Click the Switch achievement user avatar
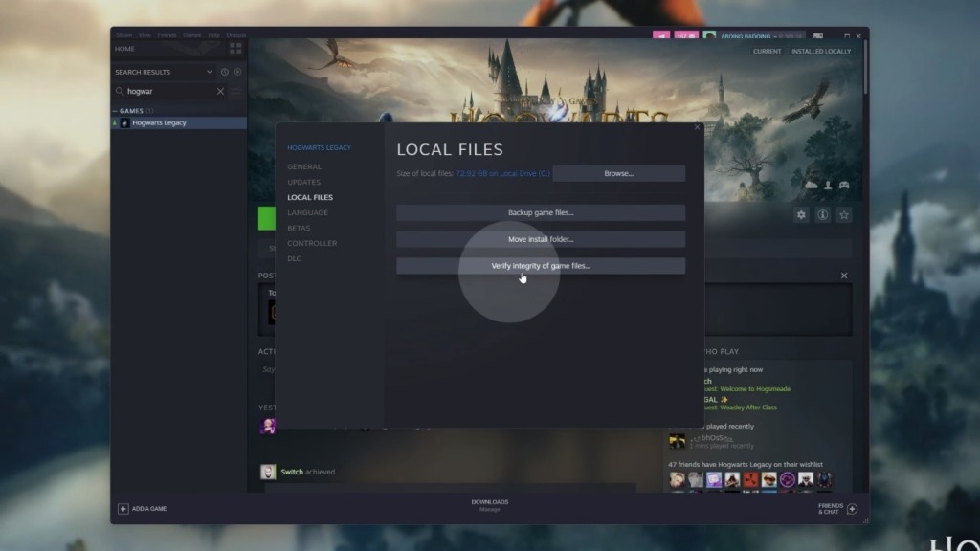The image size is (980, 551). coord(268,472)
